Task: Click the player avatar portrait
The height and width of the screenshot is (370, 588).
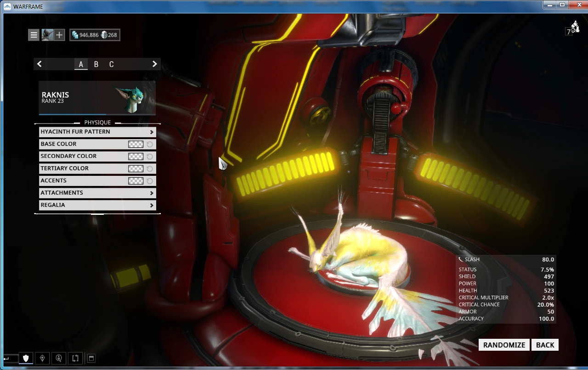Action: (x=47, y=35)
